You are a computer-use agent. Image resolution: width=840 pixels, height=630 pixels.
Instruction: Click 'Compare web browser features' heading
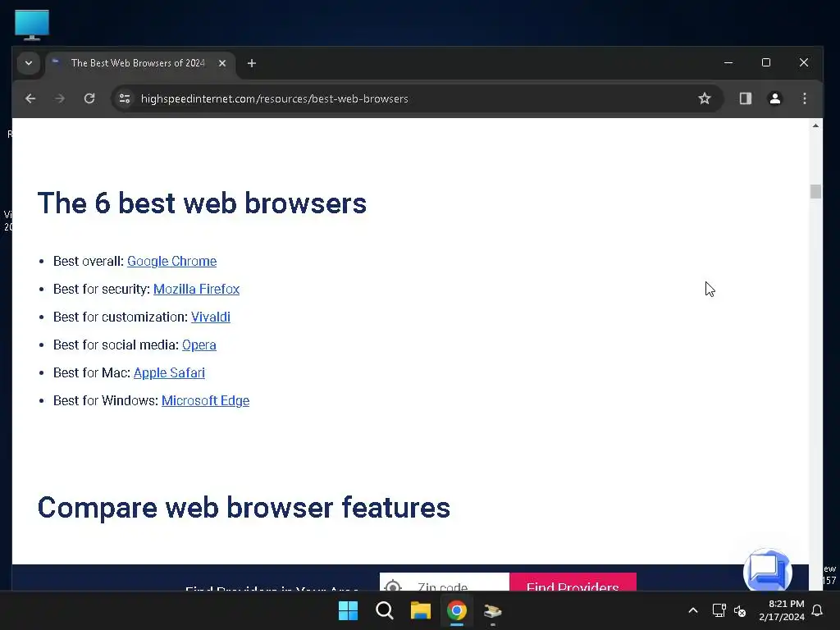click(x=244, y=507)
